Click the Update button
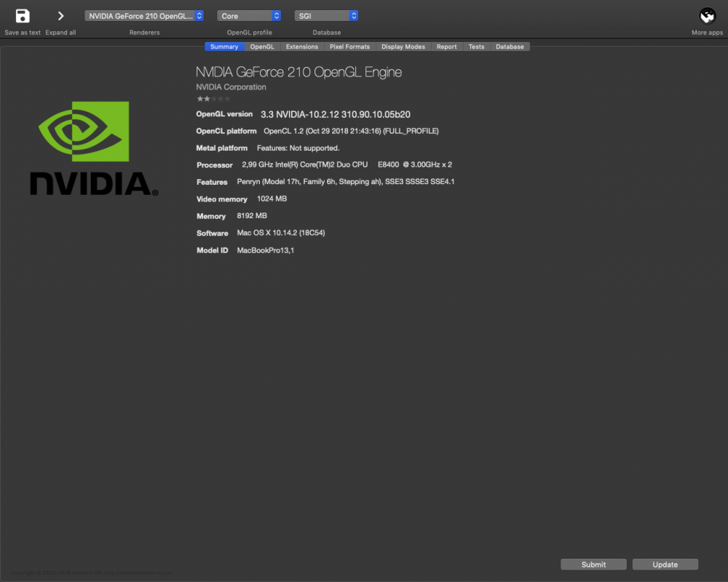The width and height of the screenshot is (728, 582). (665, 565)
